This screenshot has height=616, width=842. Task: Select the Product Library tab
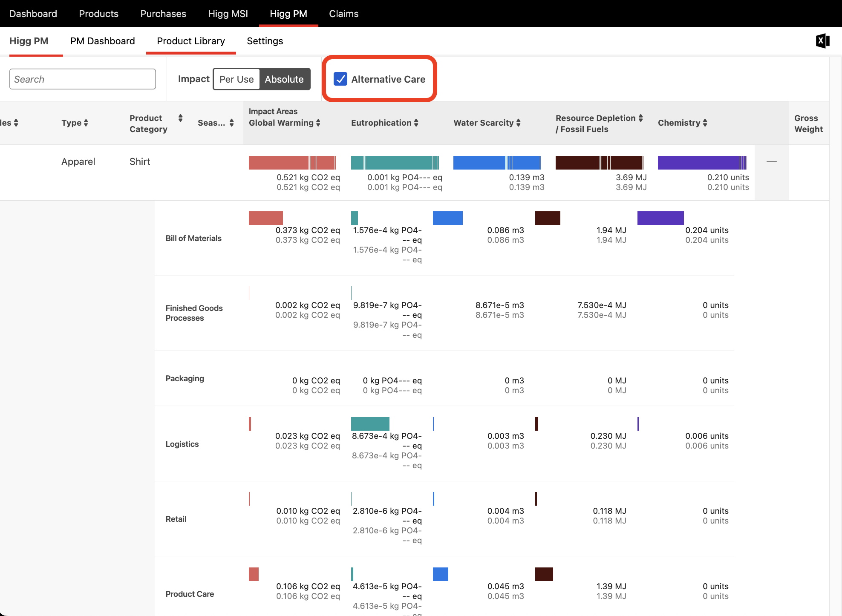(191, 41)
